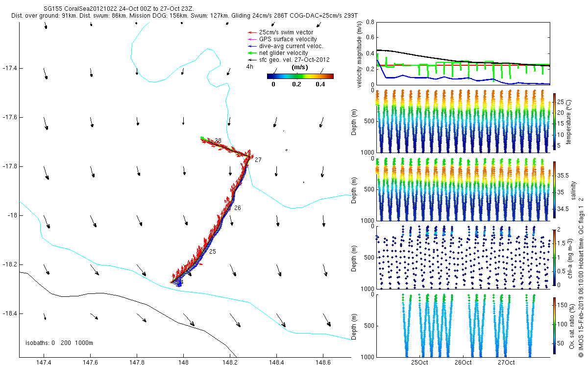Click the latitude label '-17.8'

coord(9,166)
